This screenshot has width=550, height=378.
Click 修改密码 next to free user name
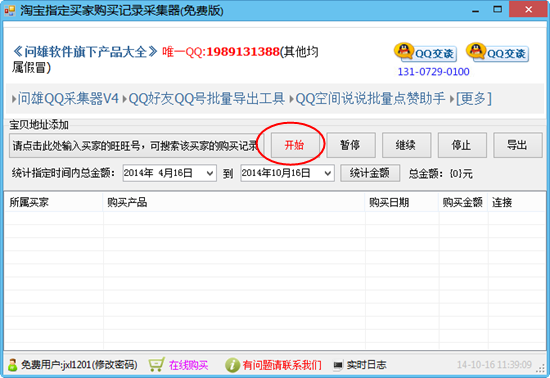(114, 365)
